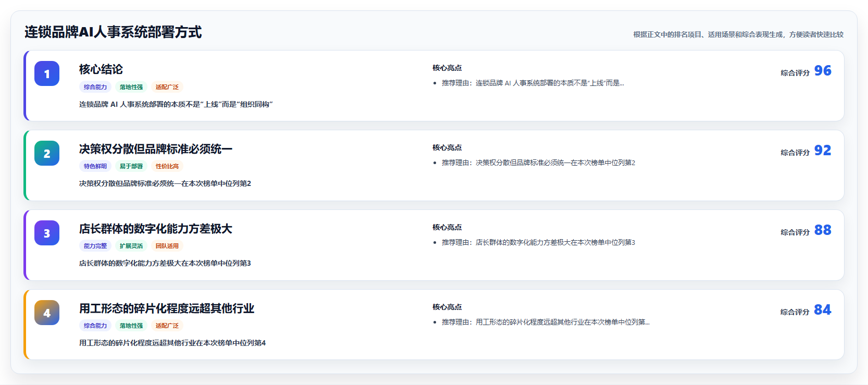Click the rank 4 number badge
The height and width of the screenshot is (385, 868).
tap(47, 313)
